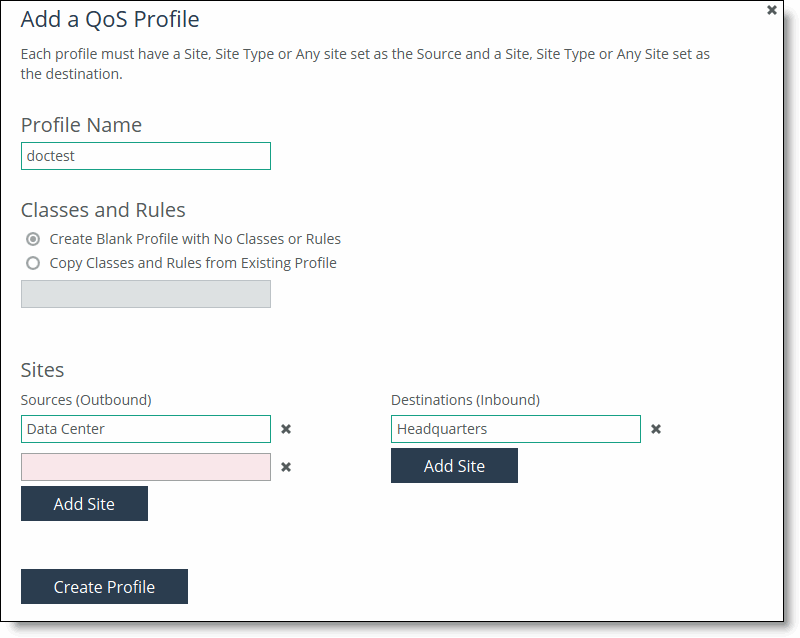Remove the empty source site row
800x638 pixels.
(286, 467)
